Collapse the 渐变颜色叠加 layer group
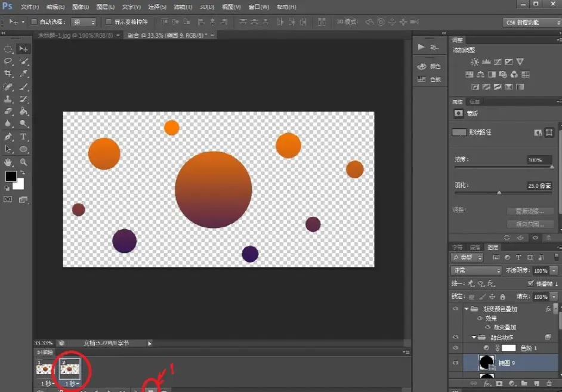562x392 pixels. point(467,309)
